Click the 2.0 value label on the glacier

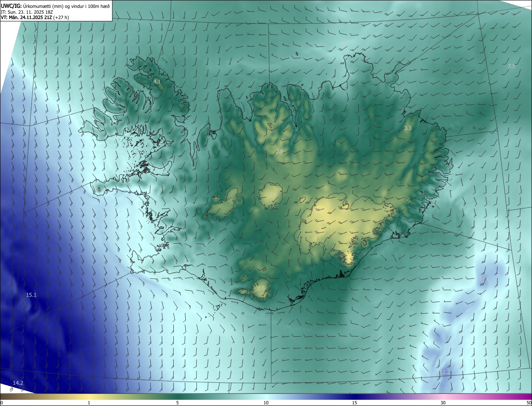click(x=272, y=195)
